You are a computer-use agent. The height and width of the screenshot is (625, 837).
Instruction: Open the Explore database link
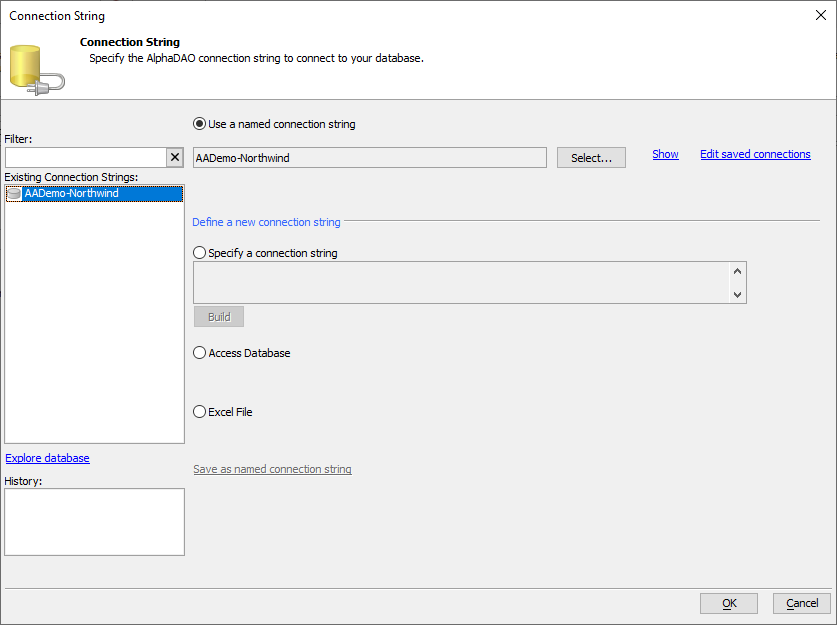pos(48,458)
